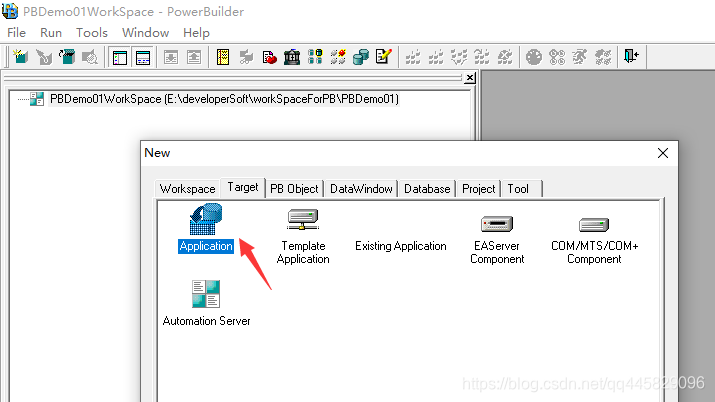Open the To-Do List yellow notebook icon
Viewport: 715px width, 402px height.
pos(223,57)
